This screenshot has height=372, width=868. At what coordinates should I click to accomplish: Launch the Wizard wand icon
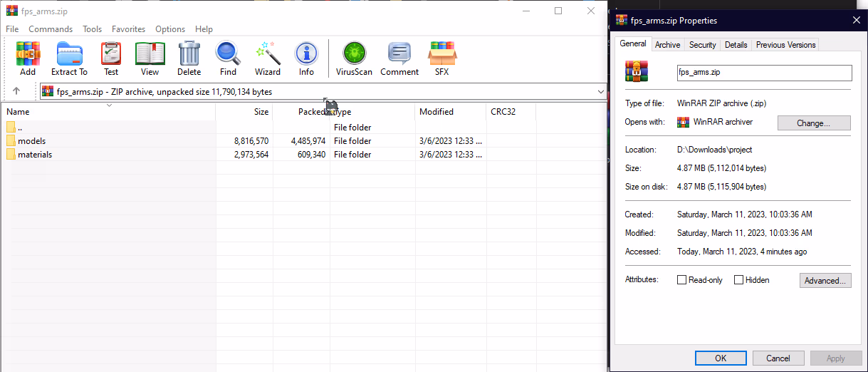[268, 54]
